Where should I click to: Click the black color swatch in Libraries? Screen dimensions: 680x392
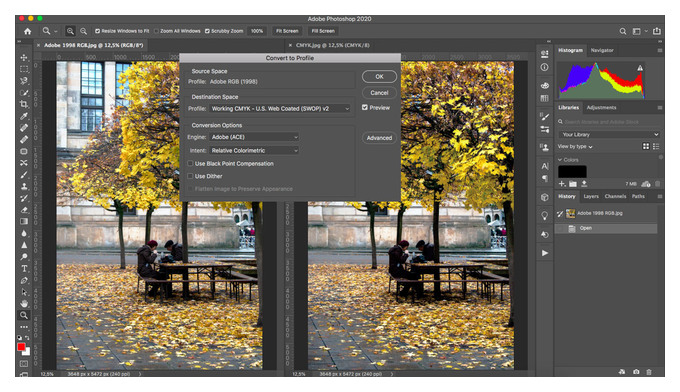572,171
